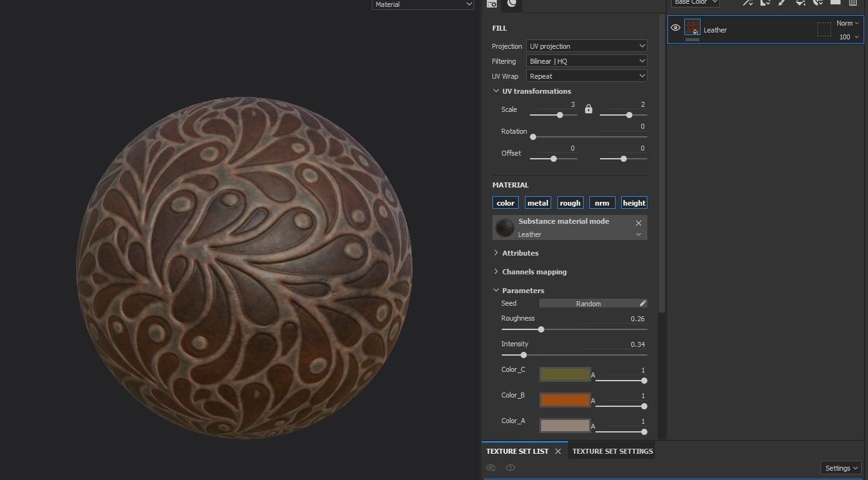Click the Color_C alpha slider handle
The width and height of the screenshot is (868, 480).
[x=644, y=381]
